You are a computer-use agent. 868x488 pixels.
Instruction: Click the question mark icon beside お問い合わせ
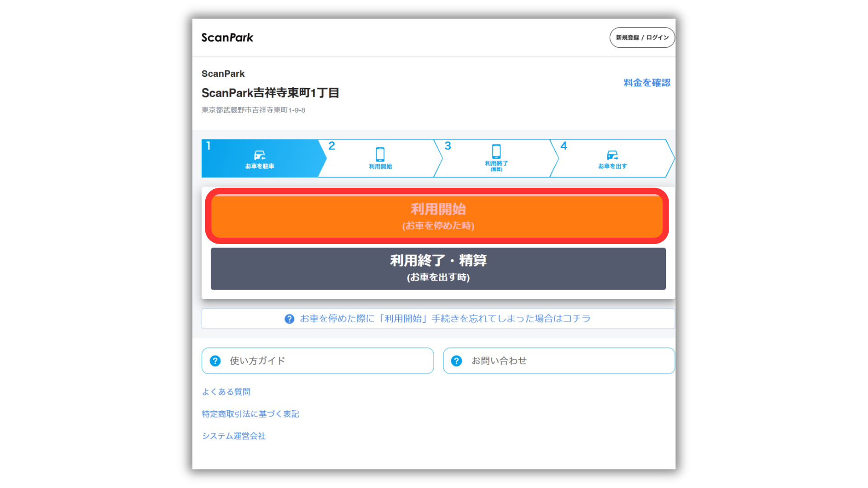point(457,361)
